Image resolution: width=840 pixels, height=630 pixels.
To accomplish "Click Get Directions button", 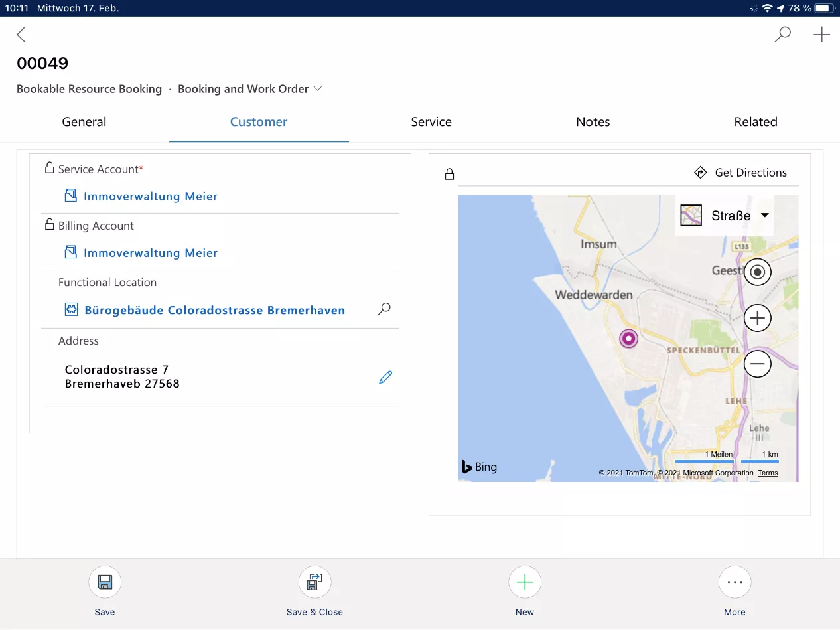I will [740, 173].
